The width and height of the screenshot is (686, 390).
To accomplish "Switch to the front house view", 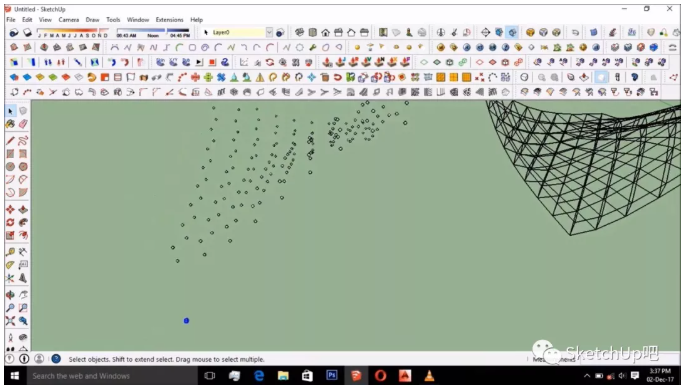I will [326, 32].
